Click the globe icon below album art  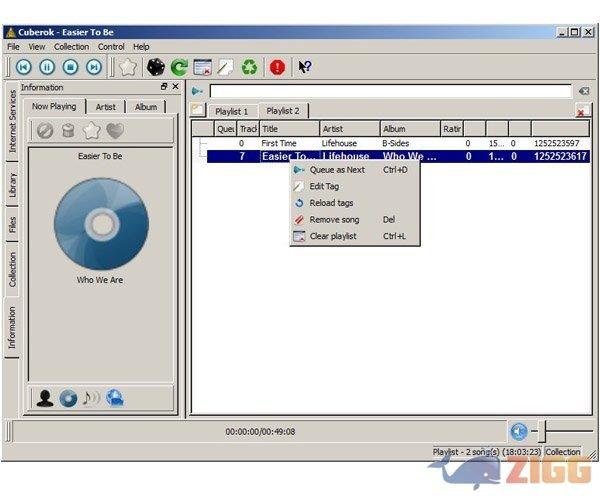point(115,398)
